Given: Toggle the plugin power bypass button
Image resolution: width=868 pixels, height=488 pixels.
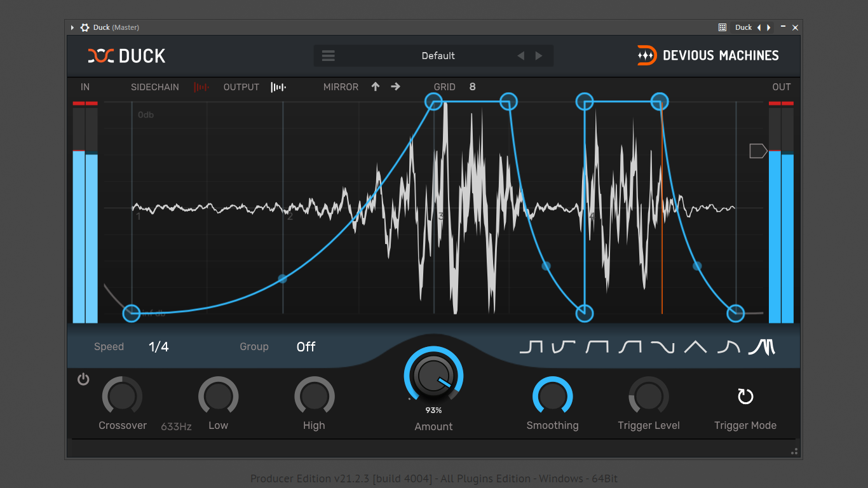Looking at the screenshot, I should (83, 379).
